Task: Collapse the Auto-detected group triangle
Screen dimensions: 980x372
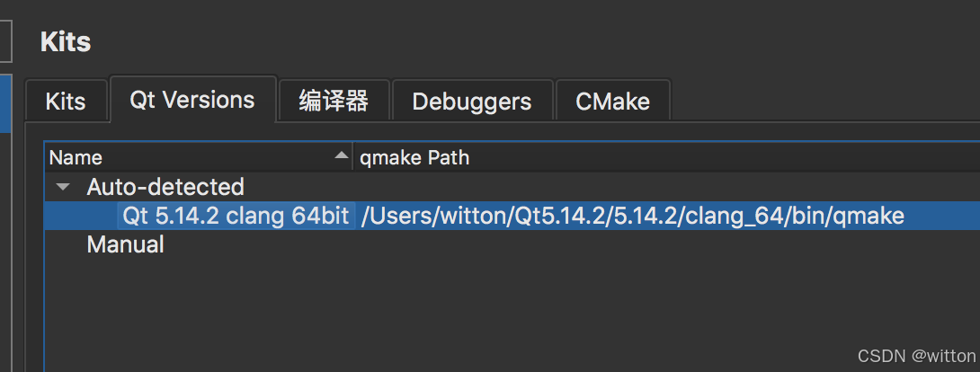Action: click(x=62, y=187)
